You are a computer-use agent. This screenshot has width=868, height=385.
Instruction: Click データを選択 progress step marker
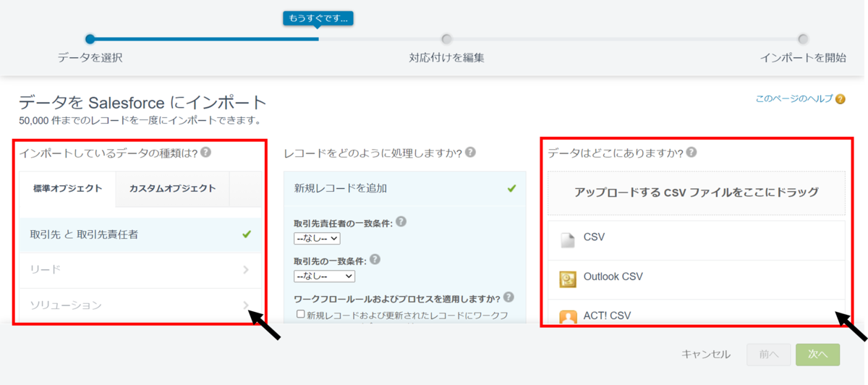[x=90, y=39]
